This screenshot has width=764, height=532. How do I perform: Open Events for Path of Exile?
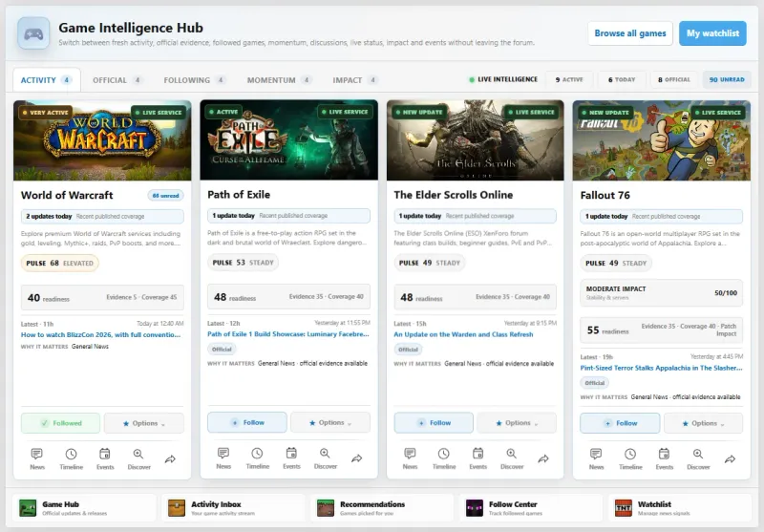291,458
